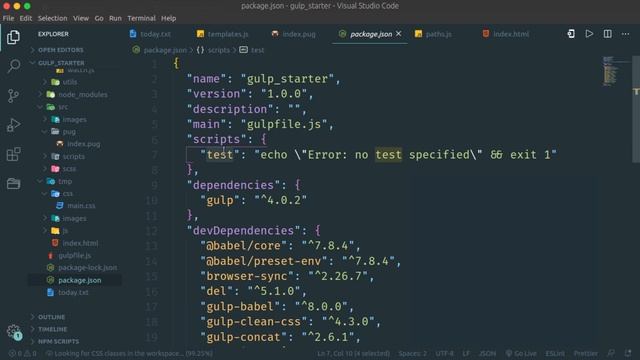Close the package.json tab
Screen dimensions: 640x360
click(398, 34)
